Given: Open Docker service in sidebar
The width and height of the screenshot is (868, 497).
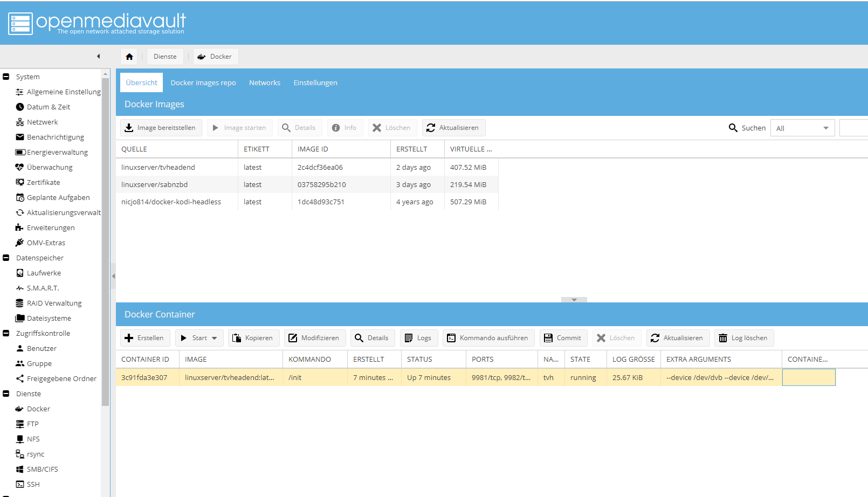Looking at the screenshot, I should point(33,409).
